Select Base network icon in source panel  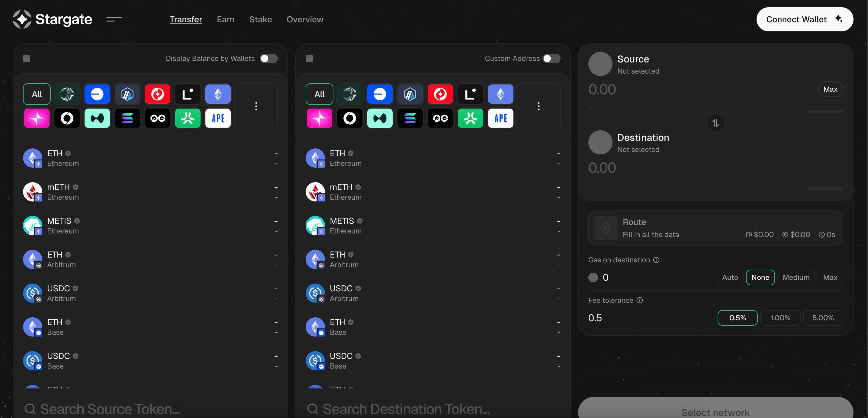pyautogui.click(x=97, y=94)
